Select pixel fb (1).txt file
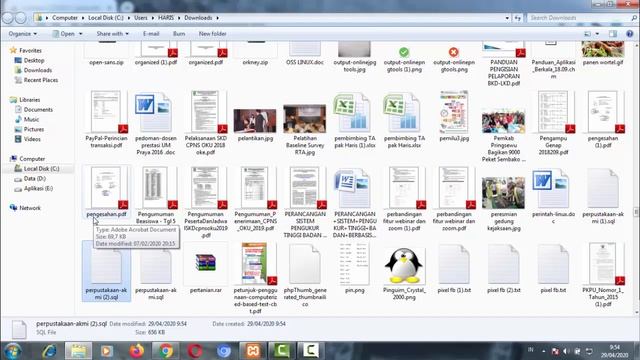This screenshot has width=640, height=360. click(x=454, y=268)
